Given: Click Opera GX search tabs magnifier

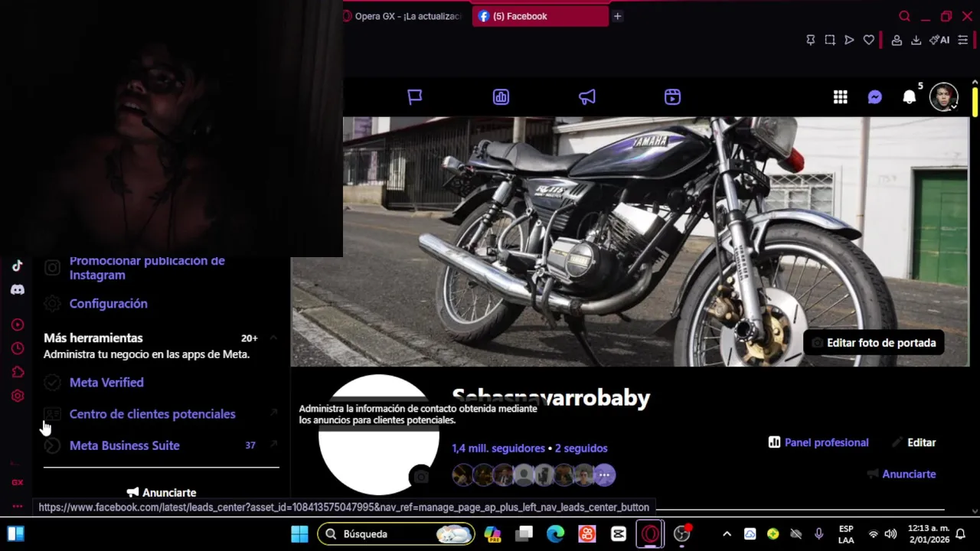Looking at the screenshot, I should click(905, 16).
